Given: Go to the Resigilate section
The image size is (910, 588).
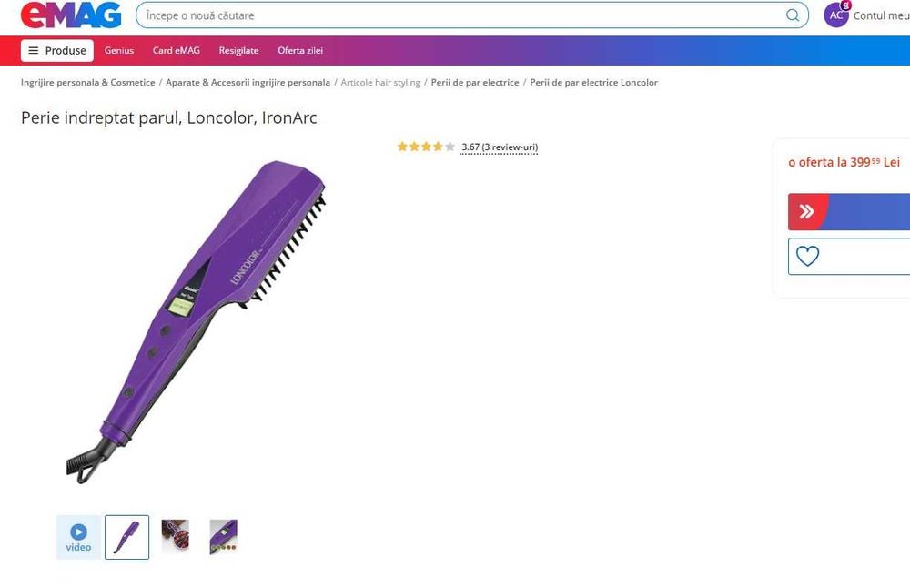Looking at the screenshot, I should tap(238, 50).
